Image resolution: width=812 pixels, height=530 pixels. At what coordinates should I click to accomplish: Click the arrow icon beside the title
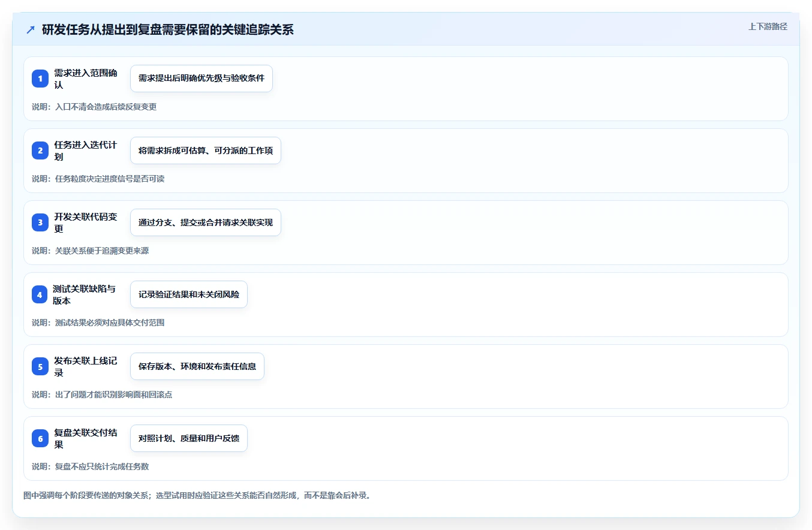click(31, 29)
